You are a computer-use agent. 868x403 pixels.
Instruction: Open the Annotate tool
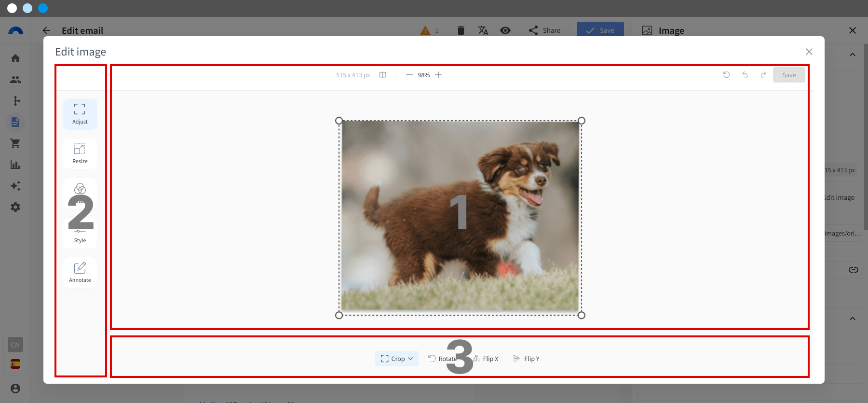click(80, 273)
